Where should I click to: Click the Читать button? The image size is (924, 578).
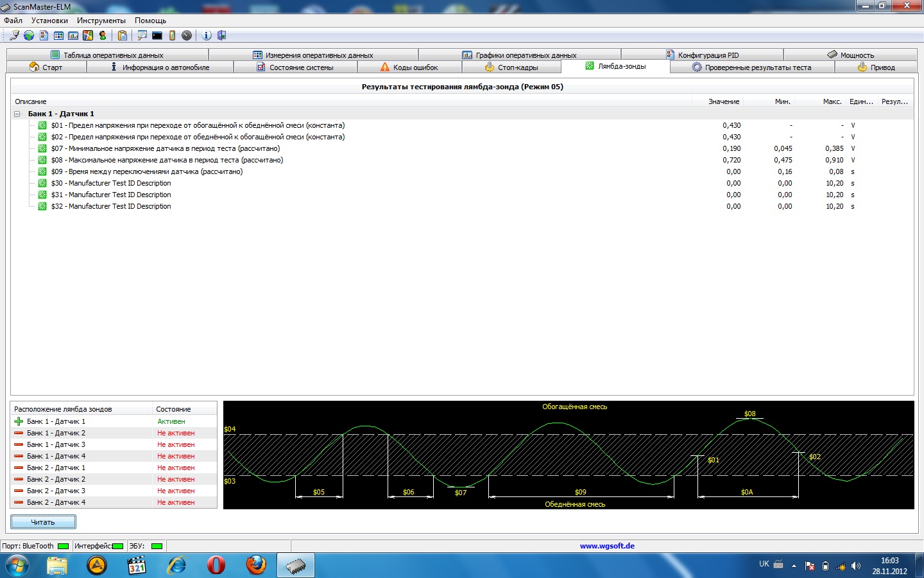pos(43,522)
